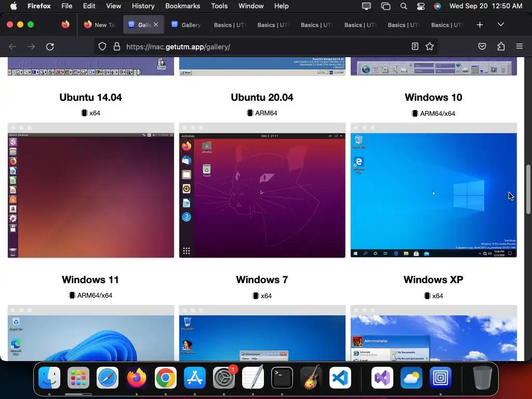Open the Extensions puzzle icon
Image resolution: width=532 pixels, height=399 pixels.
click(501, 46)
